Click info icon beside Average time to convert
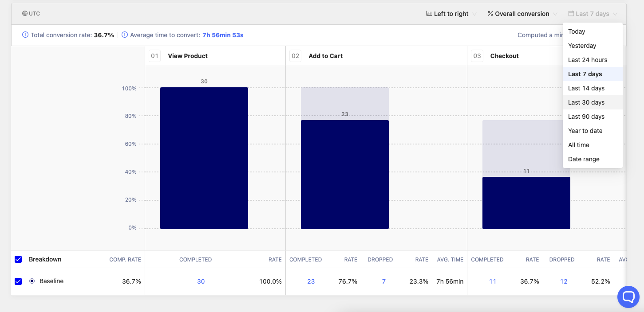The image size is (644, 312). (125, 35)
